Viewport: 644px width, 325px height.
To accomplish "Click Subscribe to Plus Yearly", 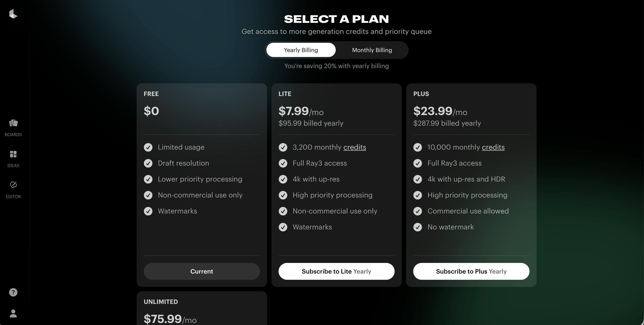I will [471, 271].
